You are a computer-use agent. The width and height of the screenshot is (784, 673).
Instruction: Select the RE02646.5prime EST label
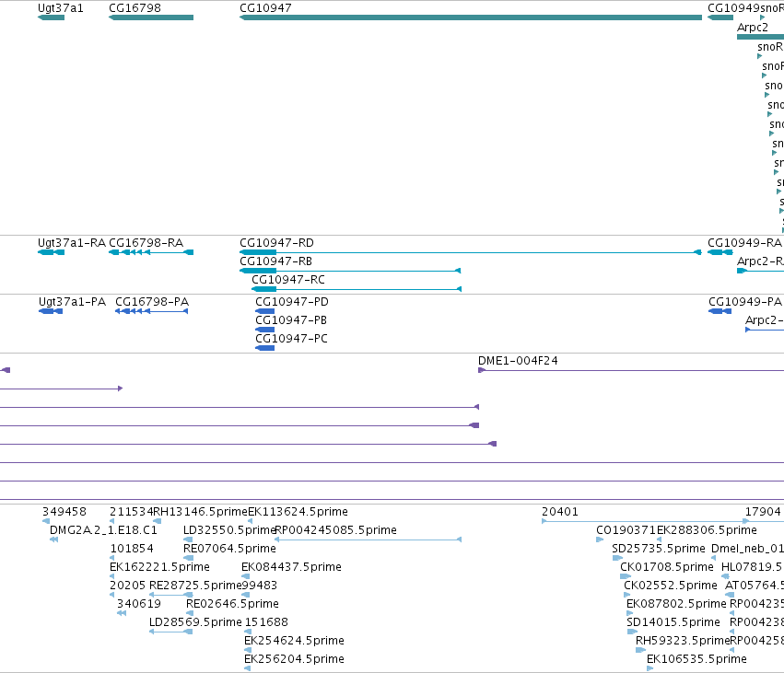pos(232,604)
